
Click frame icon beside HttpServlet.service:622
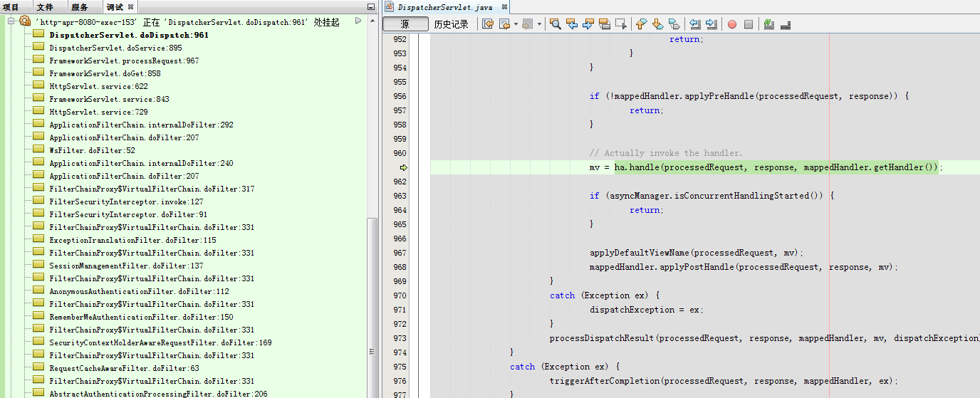[x=38, y=86]
